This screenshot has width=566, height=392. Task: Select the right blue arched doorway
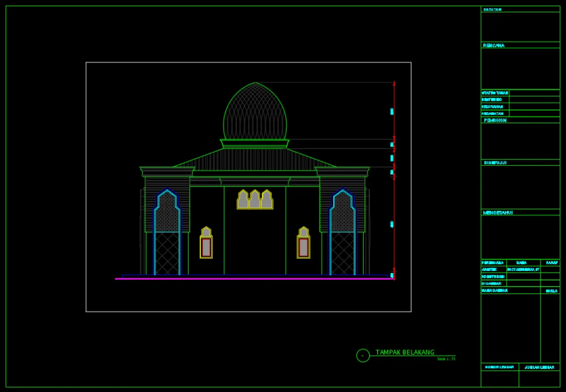tap(343, 232)
